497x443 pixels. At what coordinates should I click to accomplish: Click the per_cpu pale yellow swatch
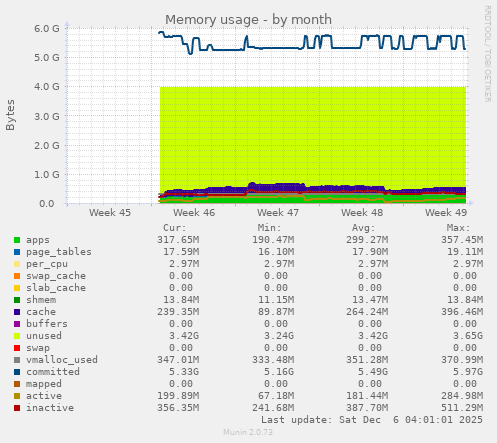pyautogui.click(x=17, y=264)
